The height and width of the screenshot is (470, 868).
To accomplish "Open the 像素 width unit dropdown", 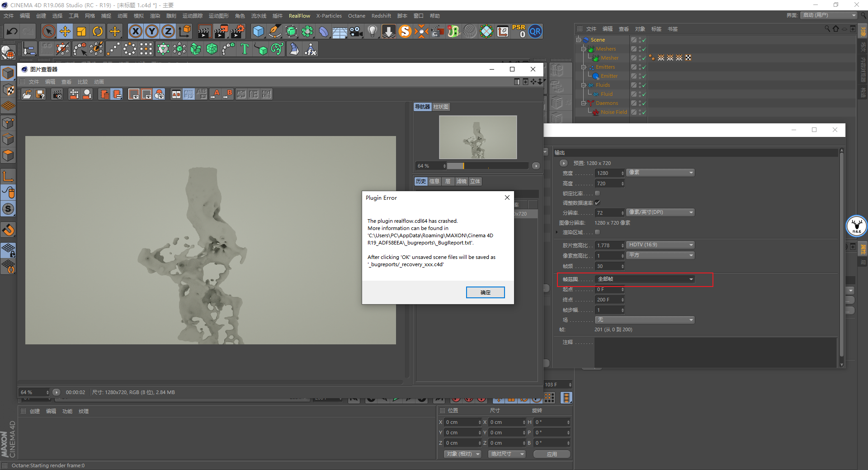I will click(x=660, y=173).
